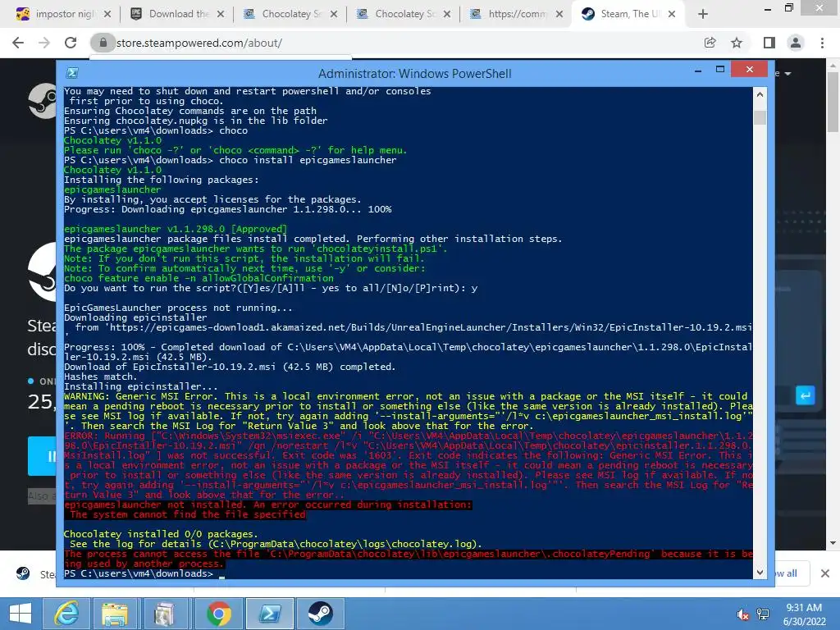Open Chrome's side panel icon
Image resolution: width=840 pixels, height=630 pixels.
pos(769,43)
